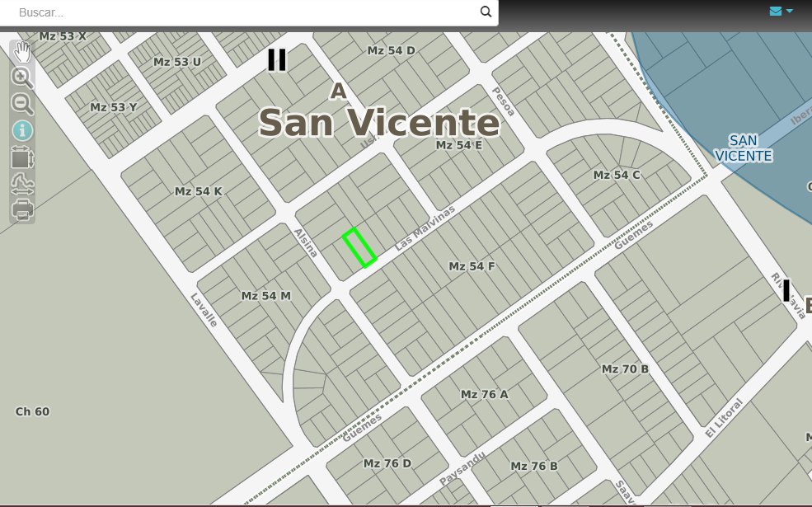
Task: Click the blue SAN VICENTE zone label
Action: click(x=743, y=148)
